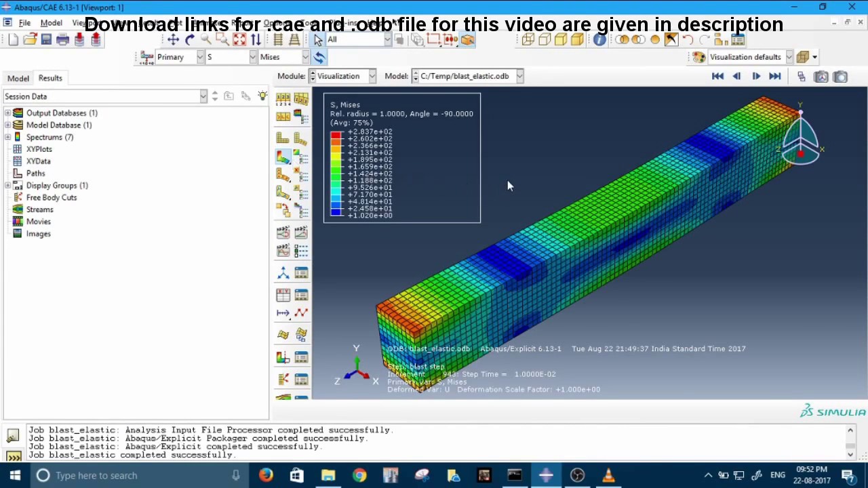This screenshot has width=868, height=488.
Task: Open a file with the folder icon
Action: [30, 40]
